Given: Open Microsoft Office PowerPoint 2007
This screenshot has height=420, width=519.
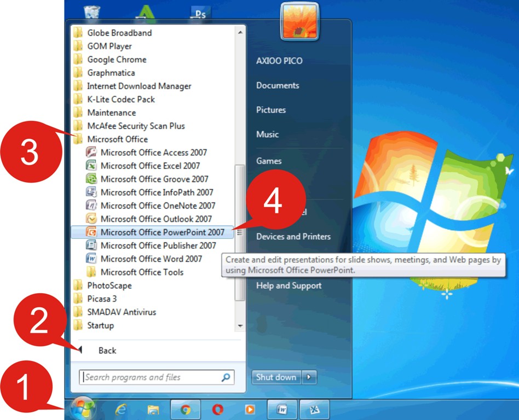Looking at the screenshot, I should [152, 232].
